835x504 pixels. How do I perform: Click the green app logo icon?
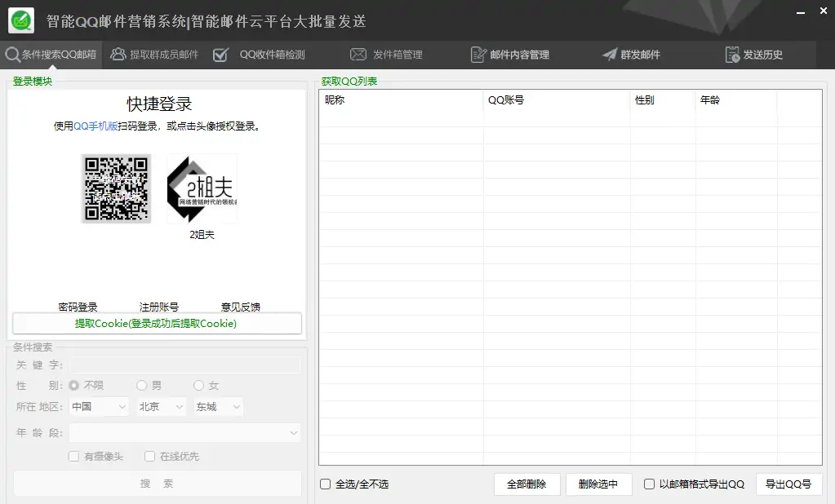[x=21, y=20]
